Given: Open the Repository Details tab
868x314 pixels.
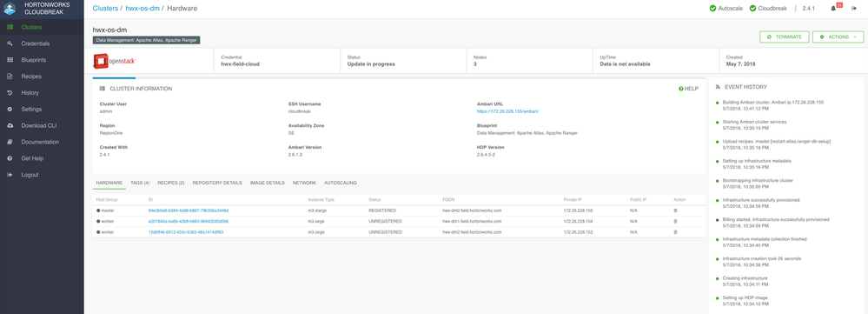Looking at the screenshot, I should [x=217, y=183].
